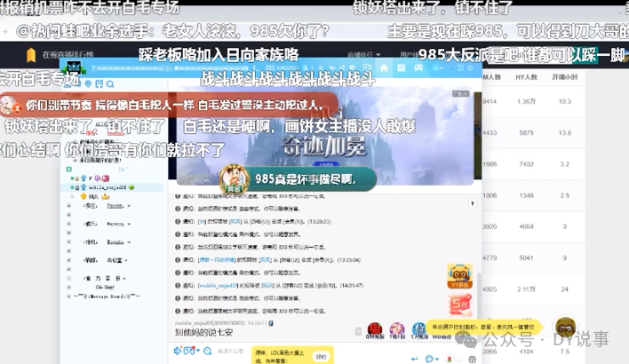Select the mobile_stojed user in channel tree
The image size is (629, 364).
coord(112,187)
